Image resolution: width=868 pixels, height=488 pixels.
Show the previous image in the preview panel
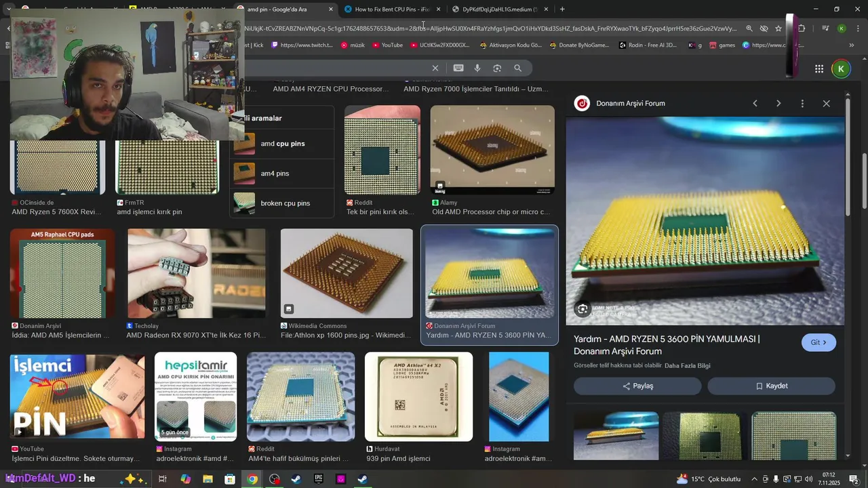(x=755, y=103)
